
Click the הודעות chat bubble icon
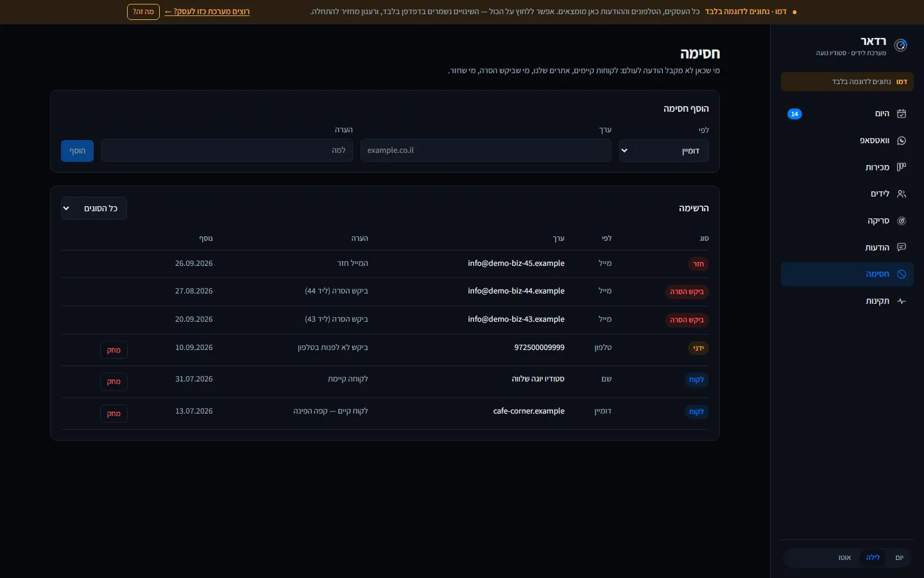click(x=902, y=247)
